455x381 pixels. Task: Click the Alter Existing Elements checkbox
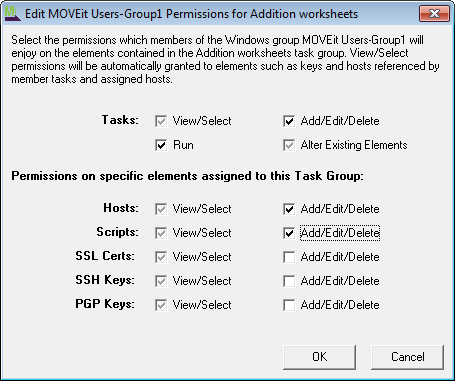coord(289,145)
